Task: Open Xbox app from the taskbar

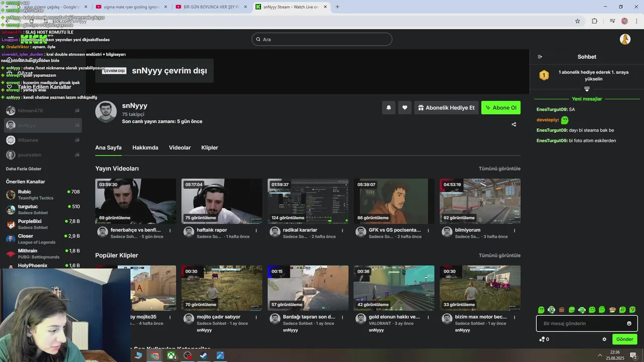Action: (x=172, y=355)
